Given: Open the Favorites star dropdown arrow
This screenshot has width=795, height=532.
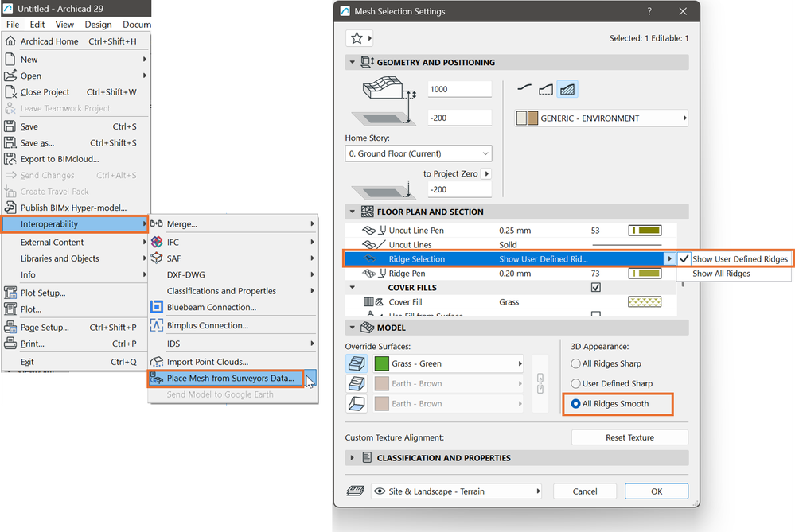Looking at the screenshot, I should (x=369, y=38).
